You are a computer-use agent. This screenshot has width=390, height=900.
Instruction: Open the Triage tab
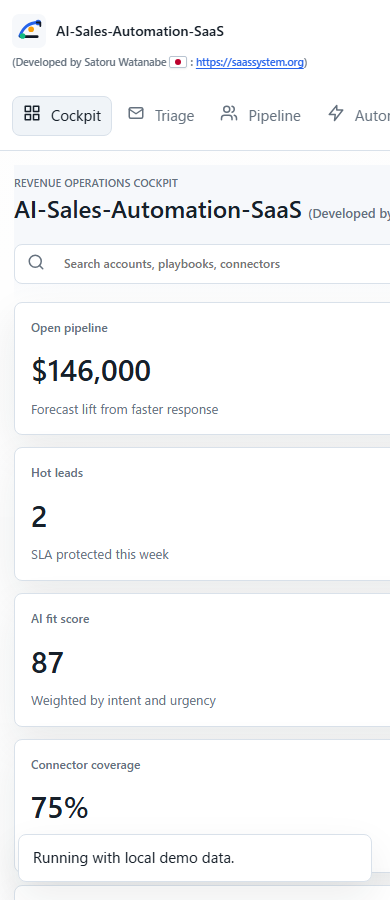tap(161, 116)
